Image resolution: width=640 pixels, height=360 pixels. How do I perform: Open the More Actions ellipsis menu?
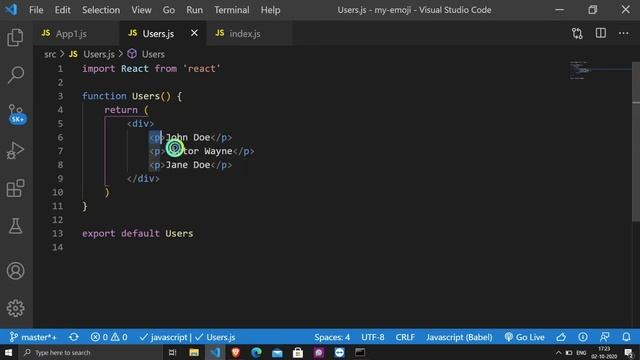(x=623, y=33)
